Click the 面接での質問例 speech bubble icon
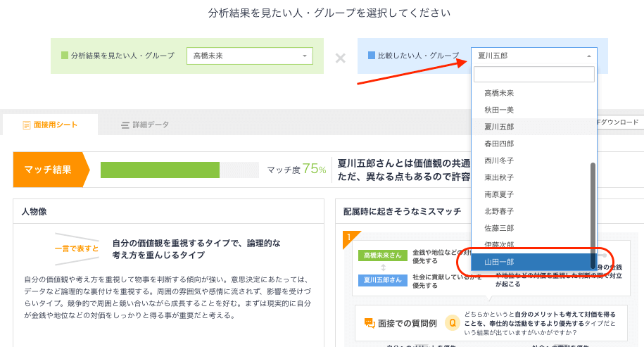This screenshot has height=347, width=644. (x=370, y=323)
